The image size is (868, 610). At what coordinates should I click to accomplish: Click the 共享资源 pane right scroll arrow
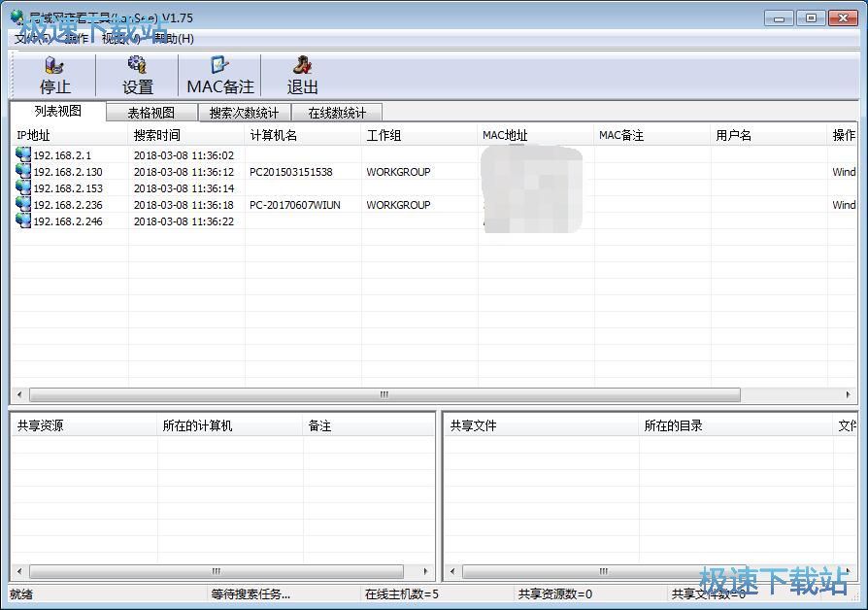[425, 571]
